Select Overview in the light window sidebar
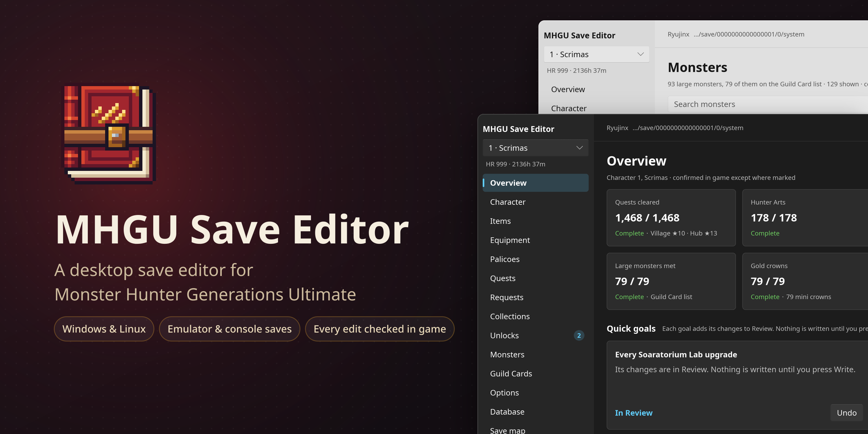This screenshot has width=868, height=434. pos(596,90)
